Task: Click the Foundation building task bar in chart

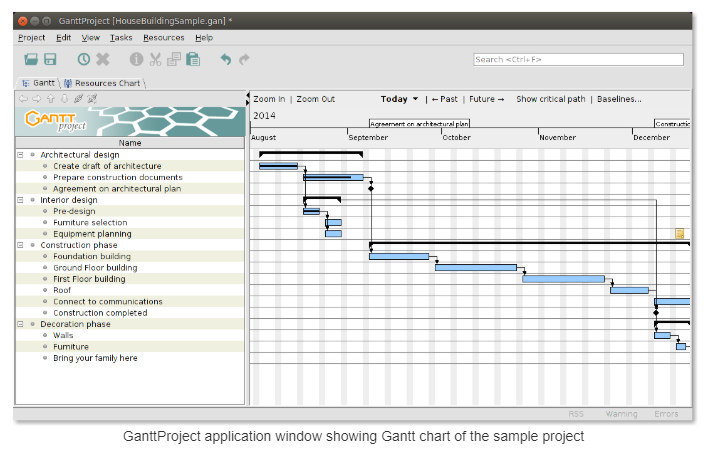Action: [x=398, y=256]
